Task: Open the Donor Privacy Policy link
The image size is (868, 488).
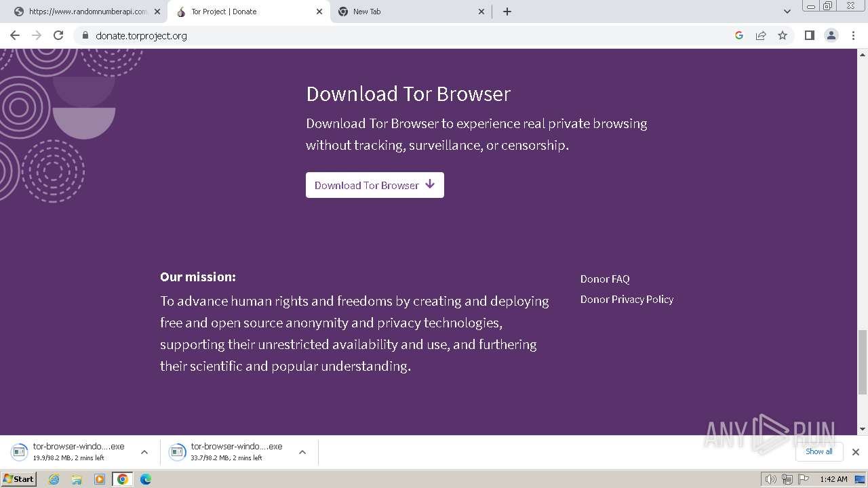Action: [x=627, y=299]
